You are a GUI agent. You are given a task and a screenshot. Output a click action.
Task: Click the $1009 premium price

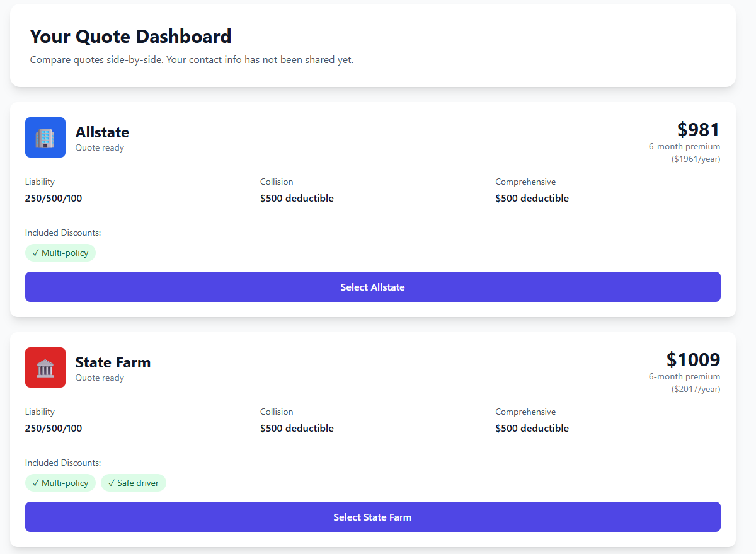pyautogui.click(x=694, y=360)
